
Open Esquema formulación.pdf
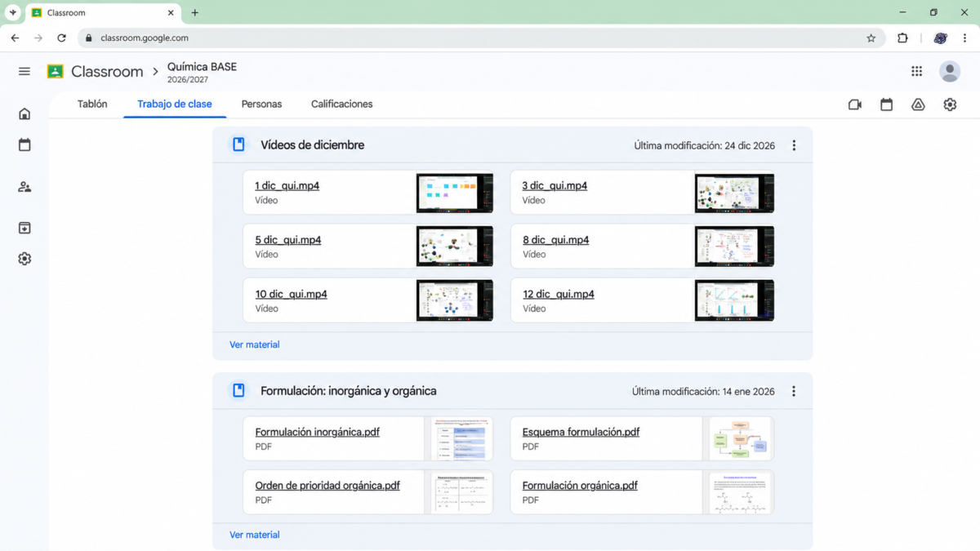click(x=581, y=432)
